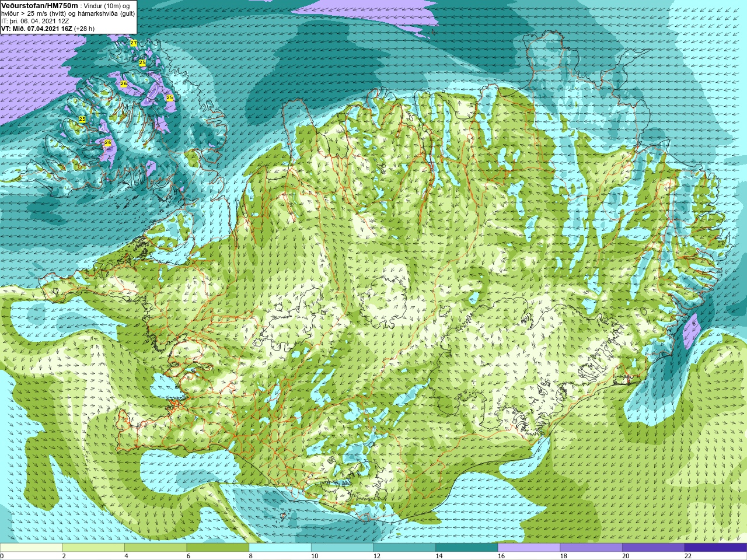Click the '22' legend scale label

(x=688, y=556)
